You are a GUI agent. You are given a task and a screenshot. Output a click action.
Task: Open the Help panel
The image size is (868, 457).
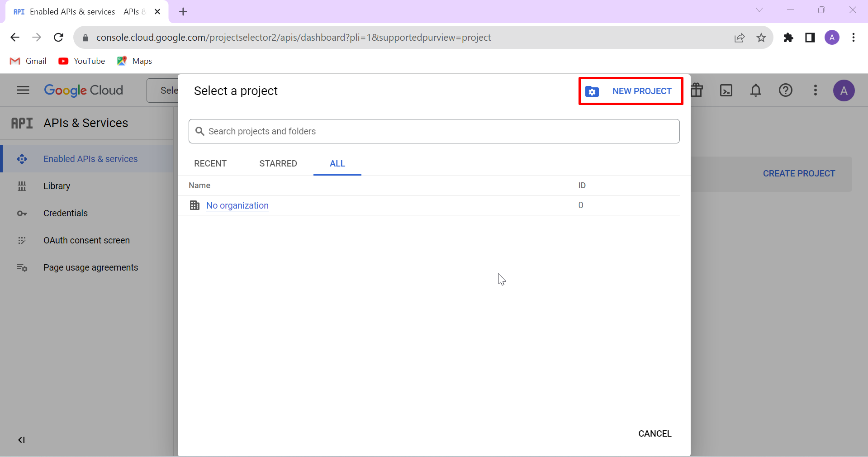pyautogui.click(x=786, y=90)
